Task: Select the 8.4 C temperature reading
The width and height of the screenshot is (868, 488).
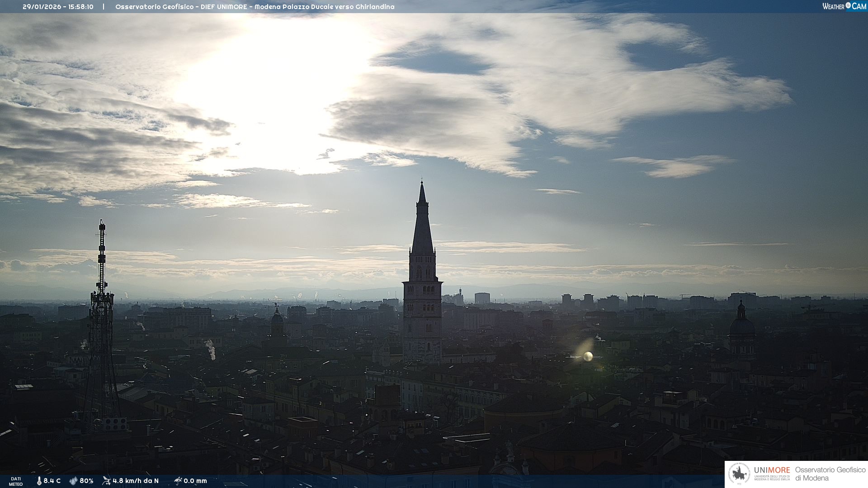Action: tap(52, 481)
